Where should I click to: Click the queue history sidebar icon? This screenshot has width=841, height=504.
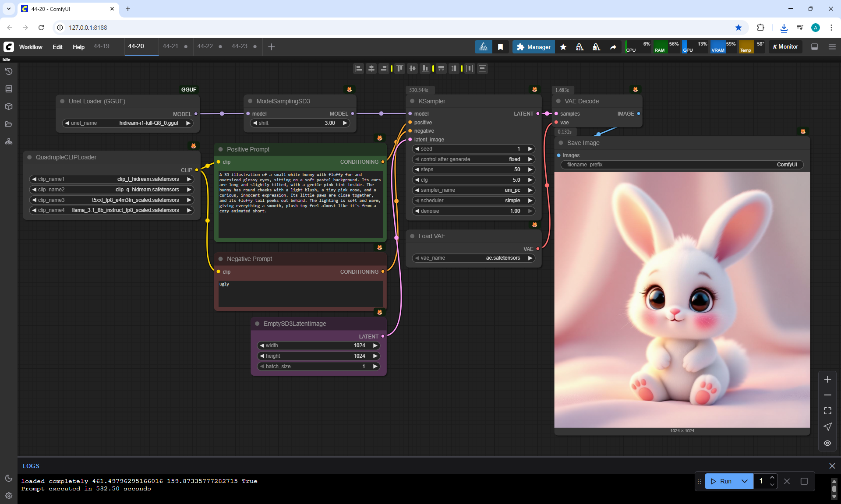9,71
